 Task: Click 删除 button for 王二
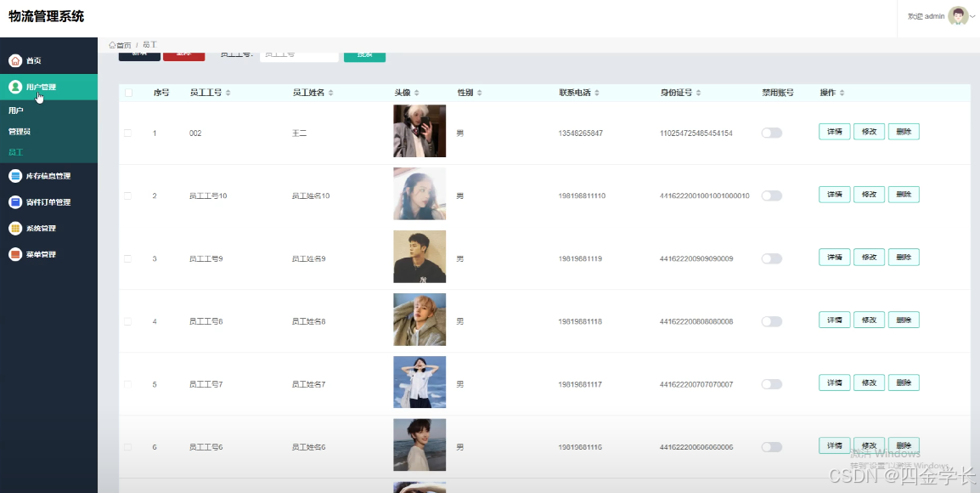(904, 132)
